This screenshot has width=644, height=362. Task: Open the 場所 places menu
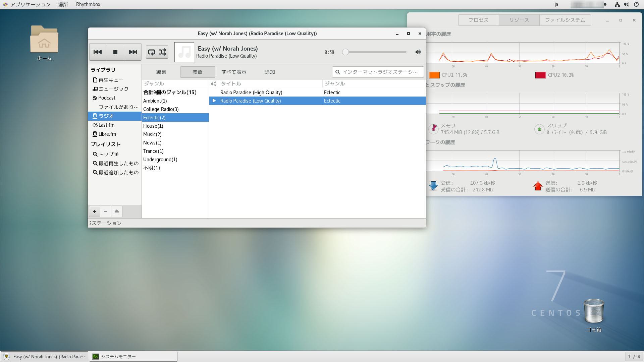[63, 4]
